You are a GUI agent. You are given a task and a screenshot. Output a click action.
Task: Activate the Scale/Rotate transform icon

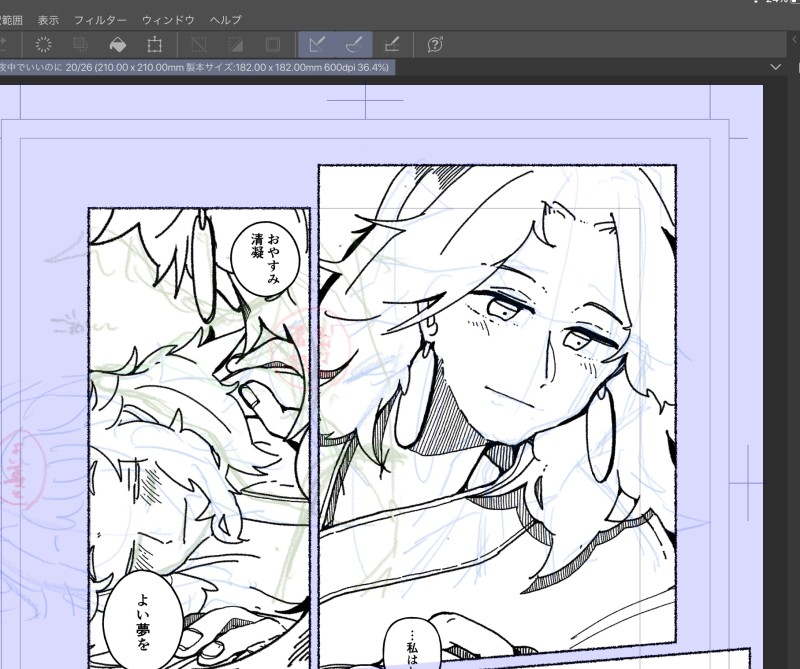coord(155,45)
